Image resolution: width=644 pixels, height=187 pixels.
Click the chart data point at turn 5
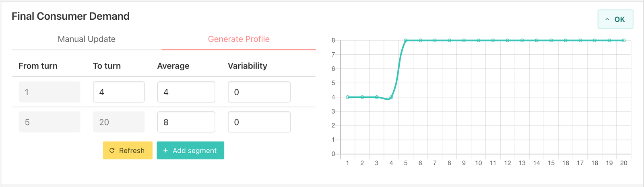coord(406,40)
